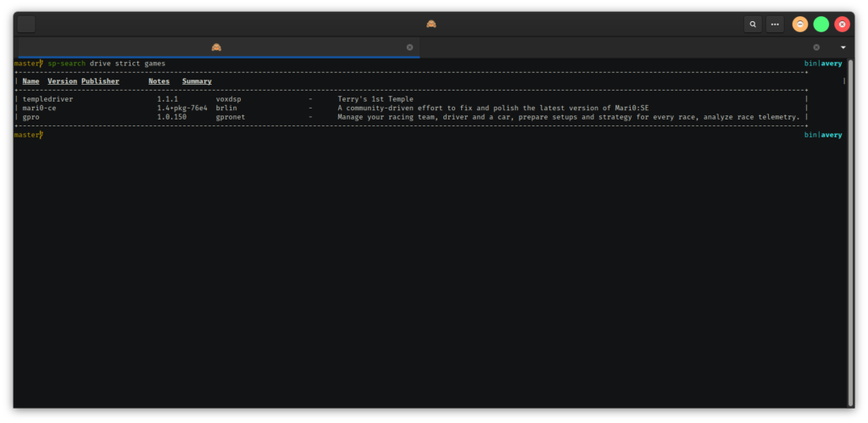This screenshot has width=868, height=423.
Task: Open the three-dots menu in the header bar
Action: click(x=775, y=25)
